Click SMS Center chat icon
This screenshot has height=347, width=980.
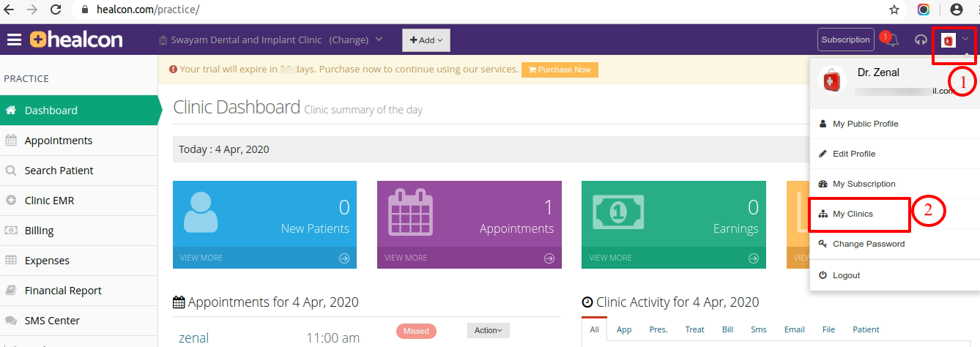click(x=11, y=321)
